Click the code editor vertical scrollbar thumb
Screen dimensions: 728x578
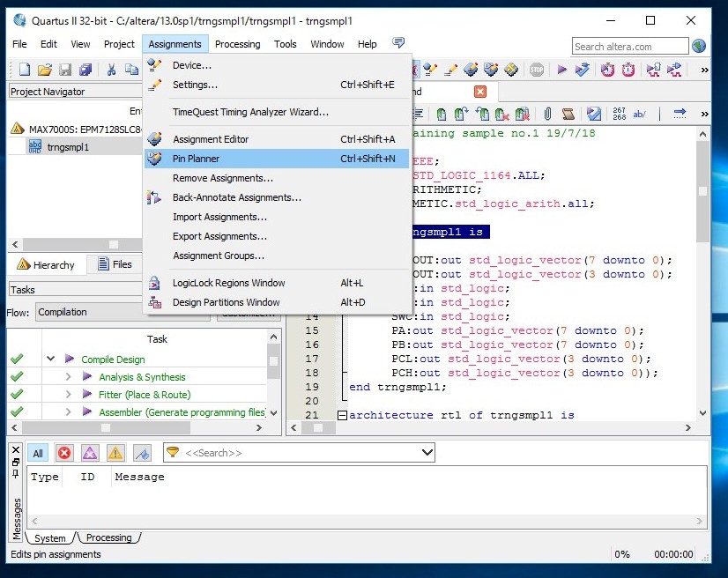[702, 192]
